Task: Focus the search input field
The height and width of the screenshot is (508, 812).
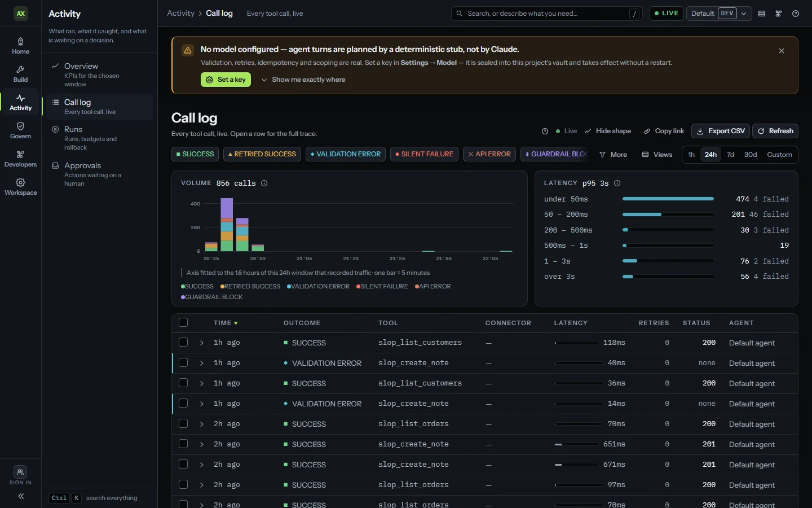Action: [546, 14]
